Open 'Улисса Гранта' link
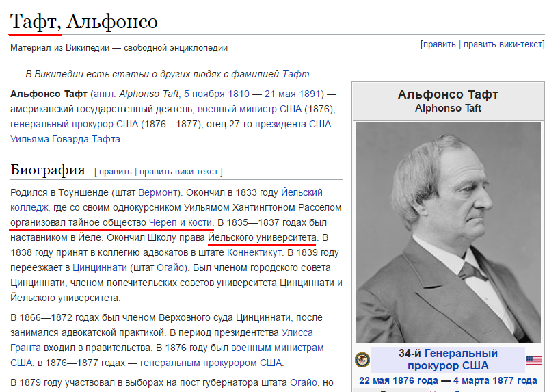Image resolution: width=547 pixels, height=392 pixels. pos(297,332)
